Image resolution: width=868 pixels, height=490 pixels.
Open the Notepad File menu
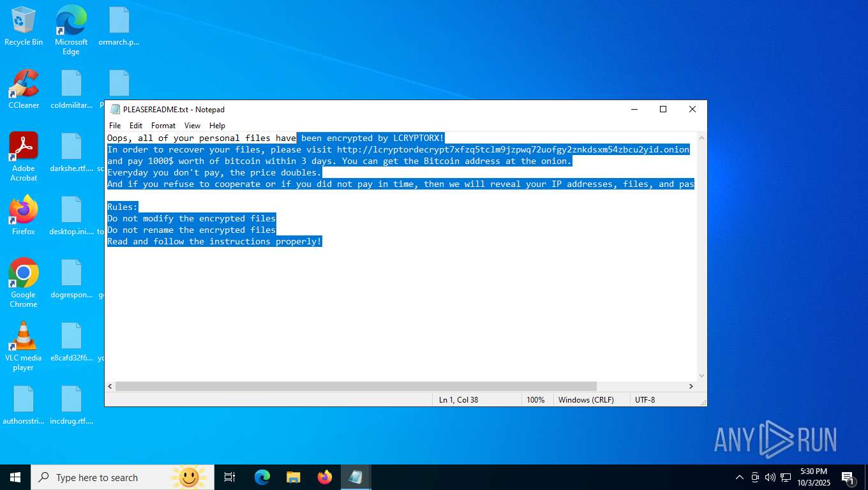[x=115, y=126]
